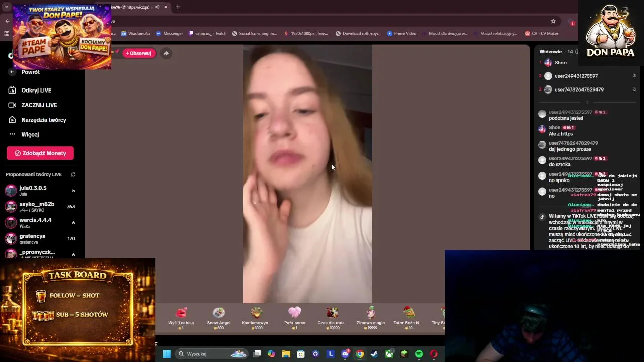Viewport: 644px width, 362px height.
Task: Open the Wiadomości bookmark
Action: 136,34
